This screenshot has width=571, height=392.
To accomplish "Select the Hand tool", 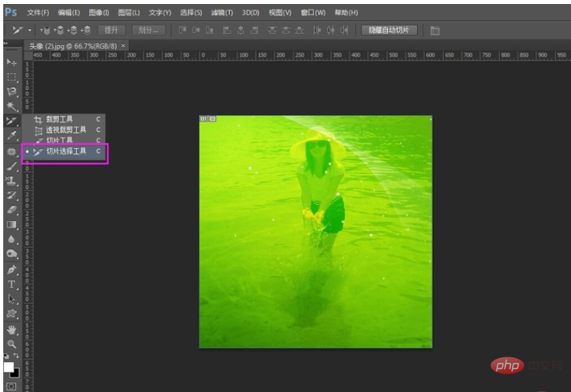I will (x=11, y=330).
